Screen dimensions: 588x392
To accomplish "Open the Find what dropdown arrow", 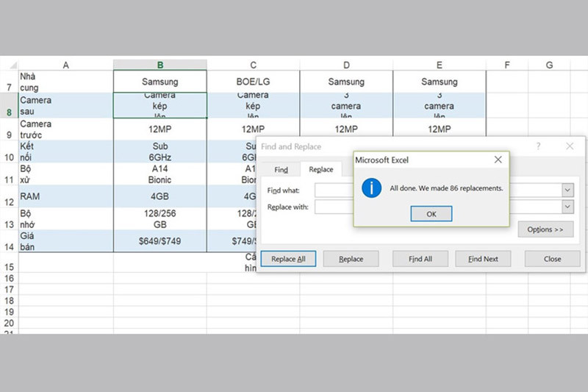I will pos(567,190).
